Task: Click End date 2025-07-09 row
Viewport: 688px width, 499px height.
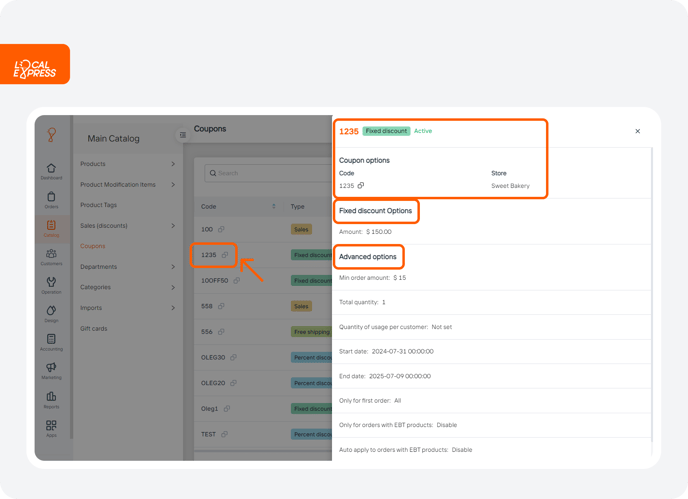Action: click(x=491, y=376)
